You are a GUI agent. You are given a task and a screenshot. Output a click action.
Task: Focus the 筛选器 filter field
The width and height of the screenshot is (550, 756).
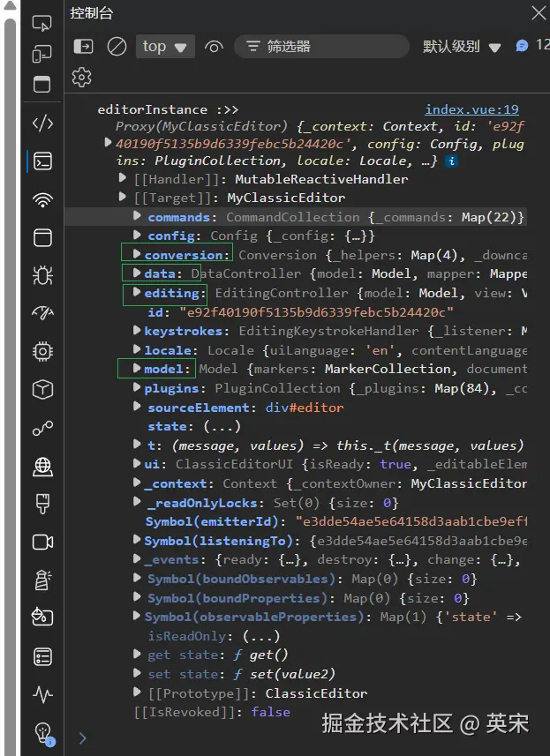point(322,46)
